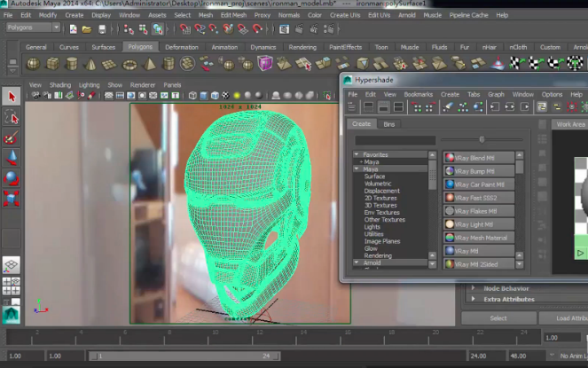Toggle wireframe display cube in viewport toolbar

(x=192, y=96)
